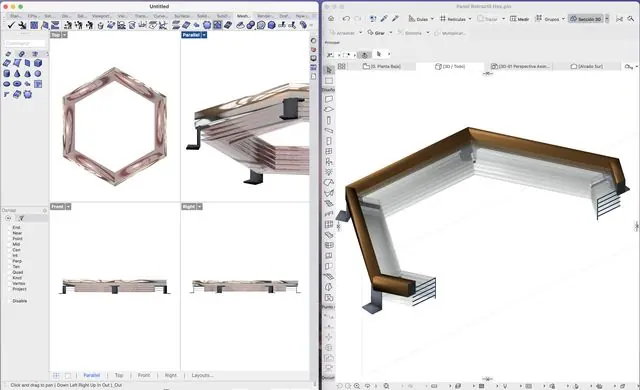Open the 3D-01 Perspectiva tab in Archicad
Image resolution: width=640 pixels, height=390 pixels.
point(520,66)
